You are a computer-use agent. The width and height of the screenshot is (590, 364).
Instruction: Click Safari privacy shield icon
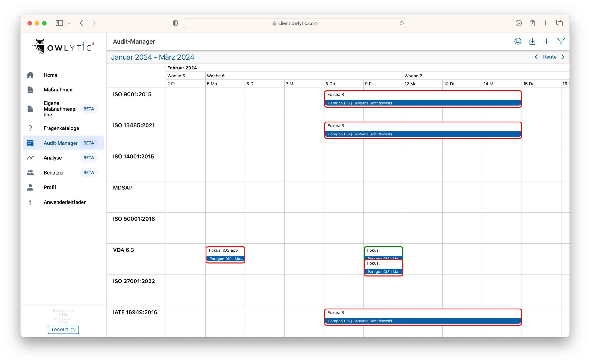coord(175,23)
